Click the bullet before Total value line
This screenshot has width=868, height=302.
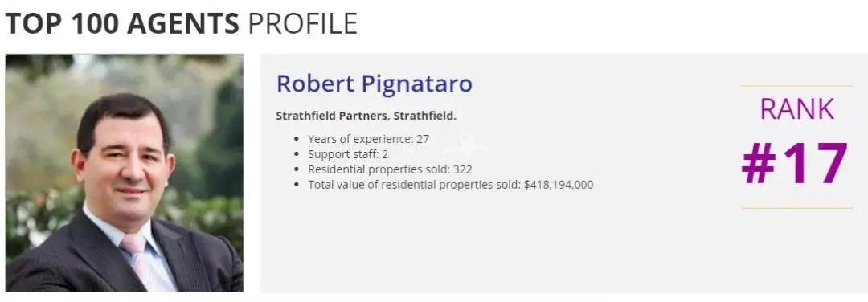[x=297, y=186]
